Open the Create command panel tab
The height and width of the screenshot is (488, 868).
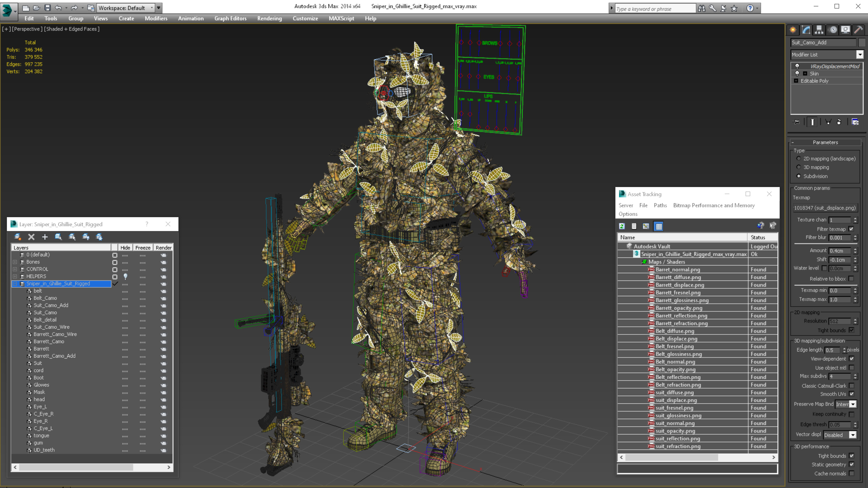793,30
